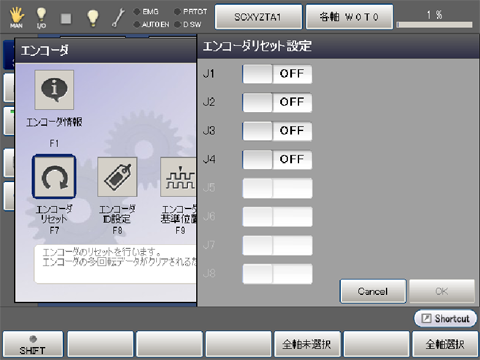This screenshot has height=360, width=480.
Task: Open the encoder ID setting tag icon
Action: [117, 177]
